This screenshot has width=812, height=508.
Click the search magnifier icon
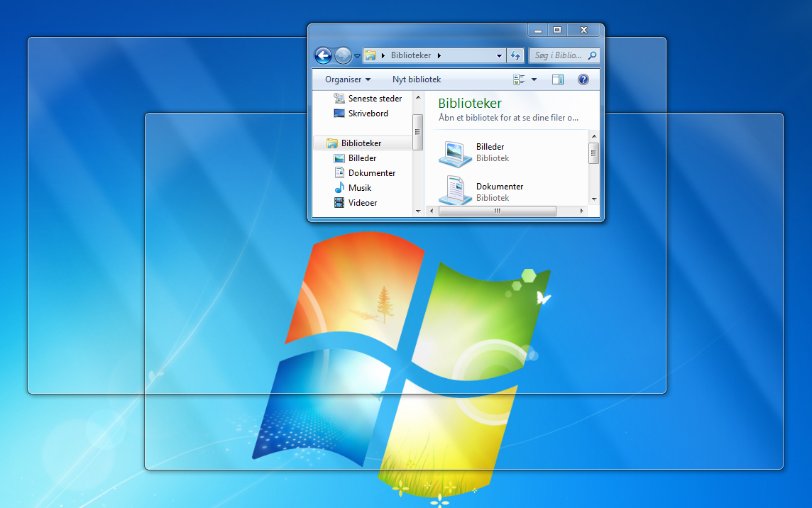[x=593, y=55]
